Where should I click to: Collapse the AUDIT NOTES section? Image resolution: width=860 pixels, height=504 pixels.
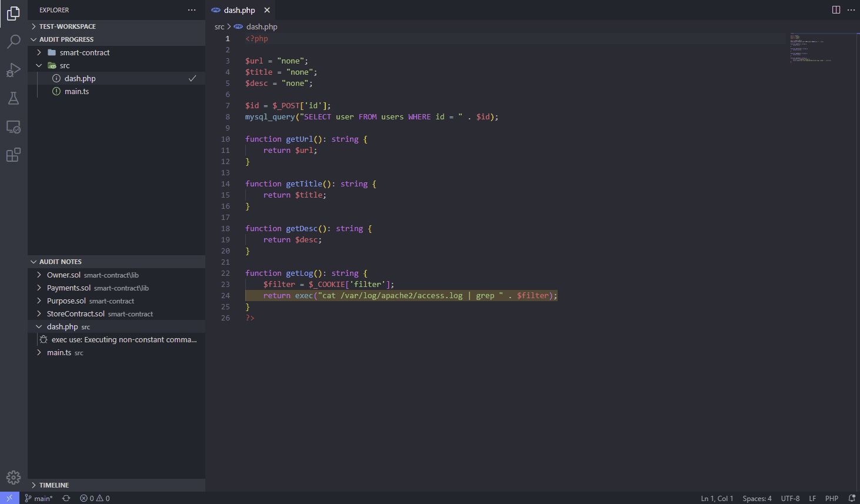click(60, 262)
